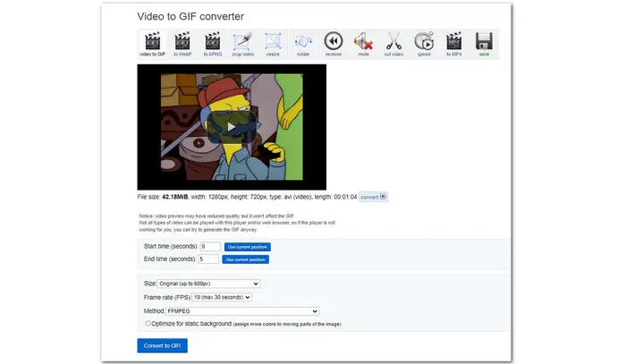Use current position for Start time
This screenshot has width=626, height=364.
248,247
